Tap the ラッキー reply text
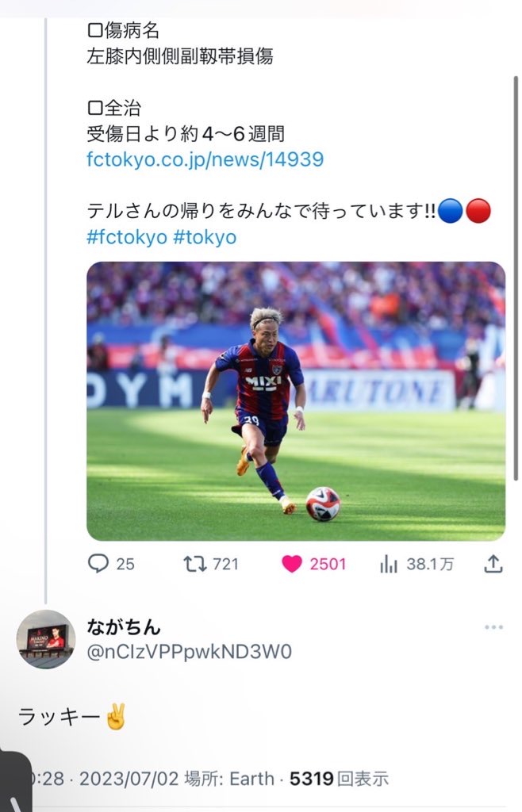The height and width of the screenshot is (812, 522). click(x=59, y=717)
